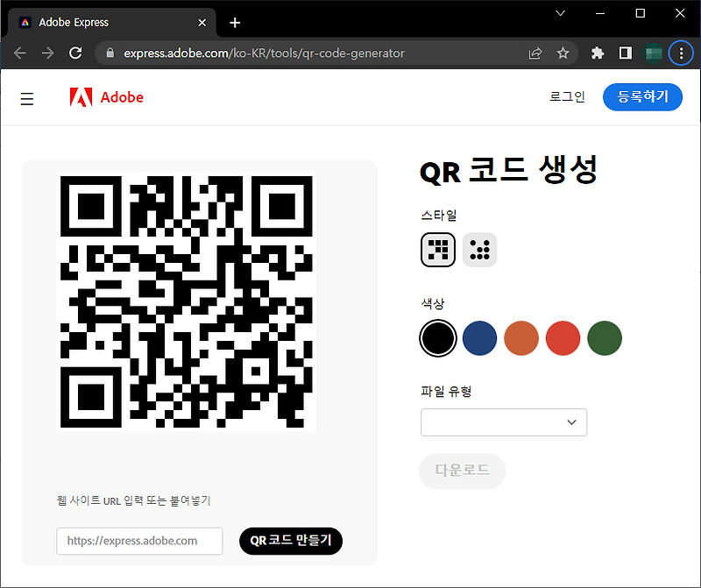Reload the QR code generator page
This screenshot has height=588, width=701.
click(x=75, y=53)
